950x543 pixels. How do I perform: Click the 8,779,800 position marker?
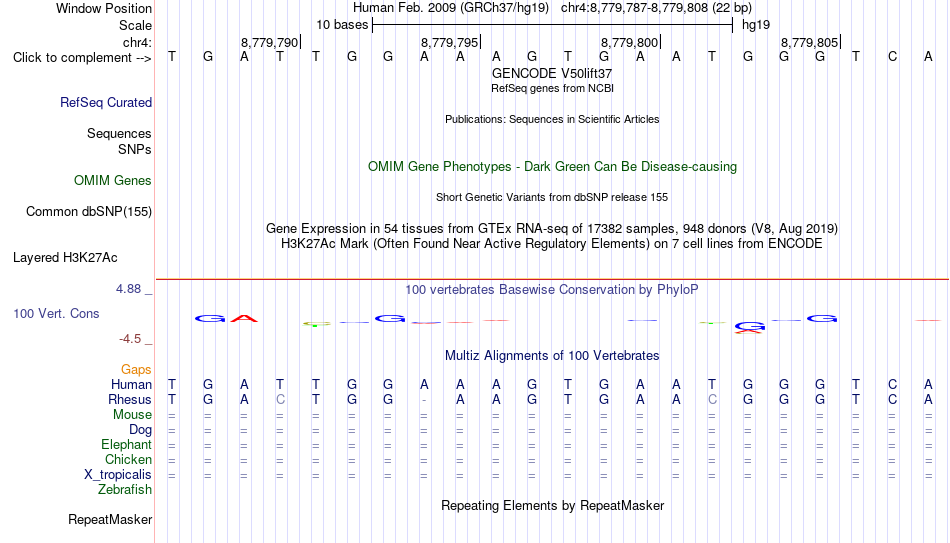(x=629, y=42)
